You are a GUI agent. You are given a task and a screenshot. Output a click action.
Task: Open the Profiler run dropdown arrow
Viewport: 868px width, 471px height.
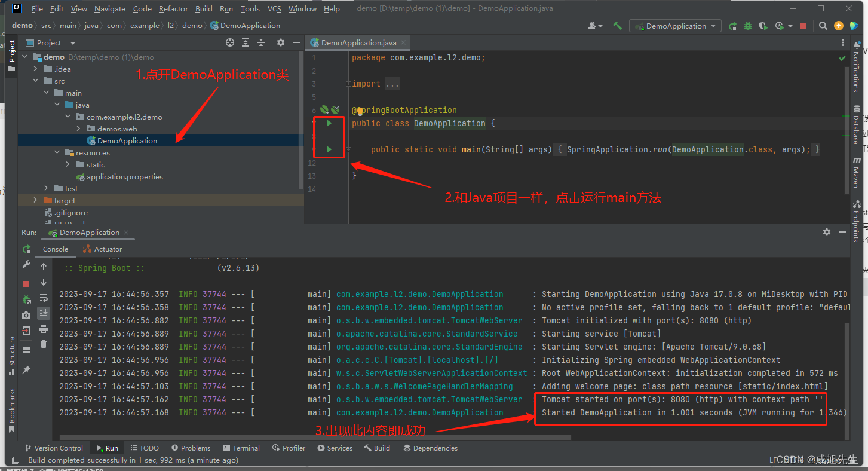click(x=790, y=26)
